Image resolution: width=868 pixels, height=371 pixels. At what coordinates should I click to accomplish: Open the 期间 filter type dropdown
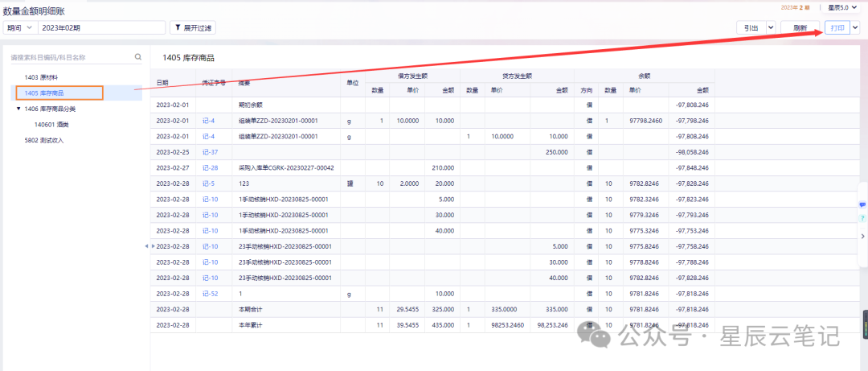point(20,27)
